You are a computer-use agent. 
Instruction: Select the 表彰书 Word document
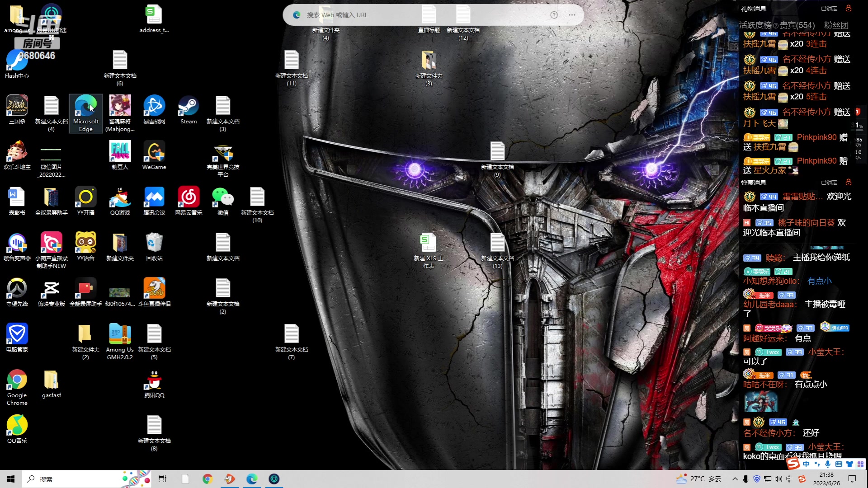17,201
